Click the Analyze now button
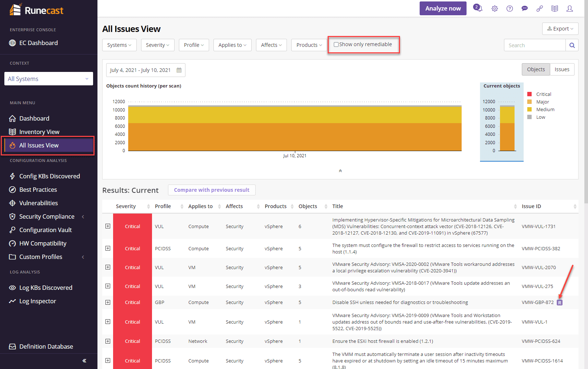The image size is (588, 369). [x=443, y=8]
